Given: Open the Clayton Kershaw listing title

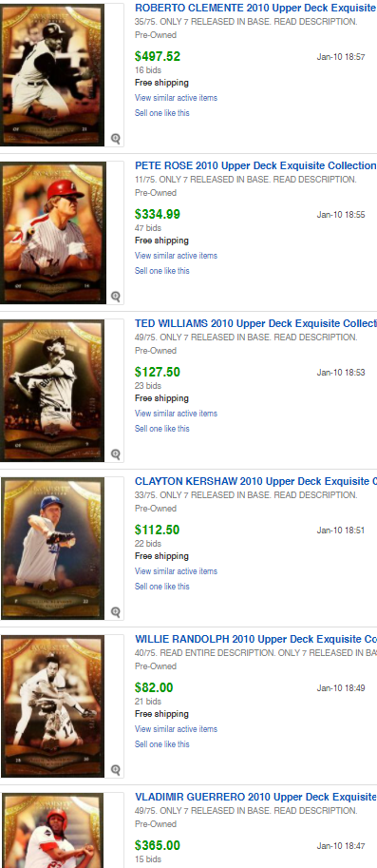Looking at the screenshot, I should (x=255, y=481).
